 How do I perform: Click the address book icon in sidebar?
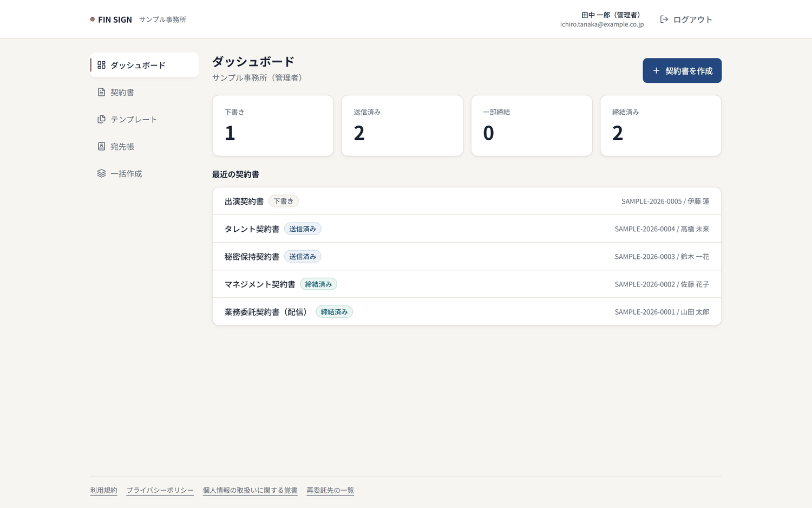[x=101, y=146]
